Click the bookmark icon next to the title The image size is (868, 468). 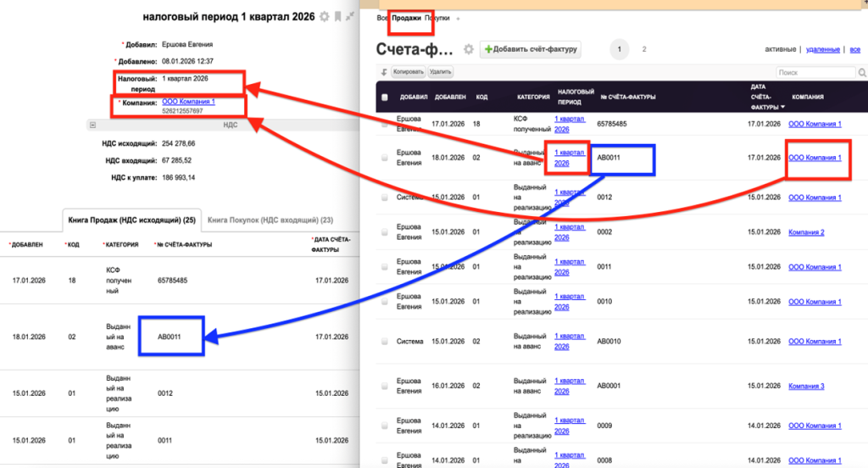(337, 16)
